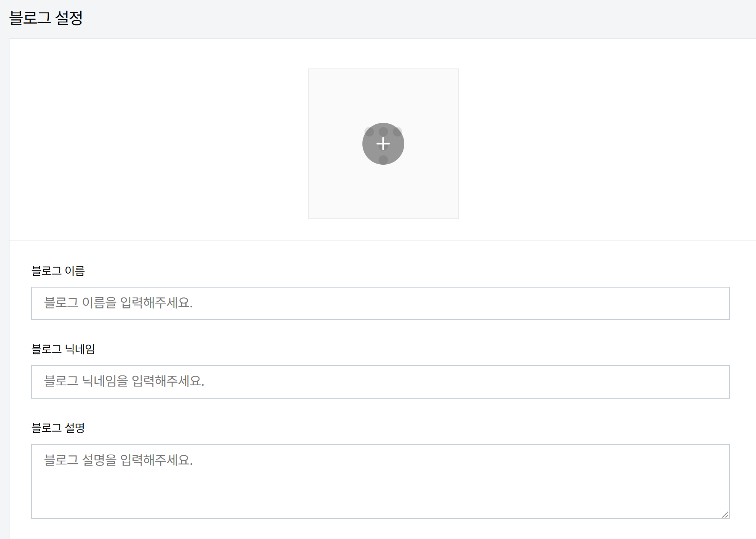Screen dimensions: 756x539
Task: Click the 블로그 이름 field label
Action: click(x=59, y=271)
